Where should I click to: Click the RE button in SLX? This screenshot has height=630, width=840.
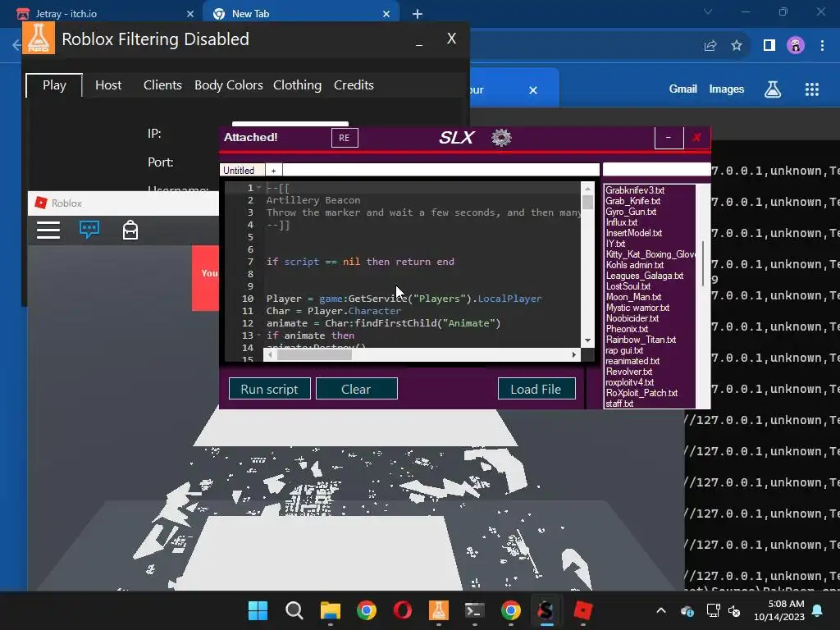pos(345,138)
